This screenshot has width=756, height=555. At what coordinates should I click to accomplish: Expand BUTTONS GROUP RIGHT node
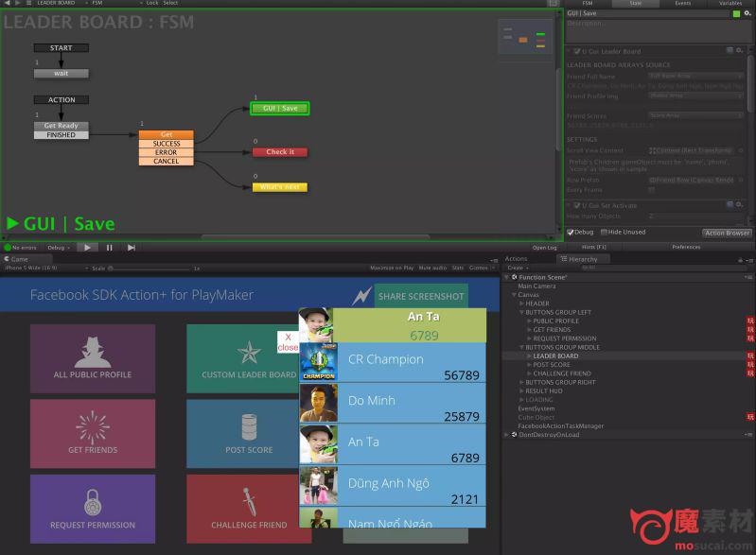(x=521, y=382)
